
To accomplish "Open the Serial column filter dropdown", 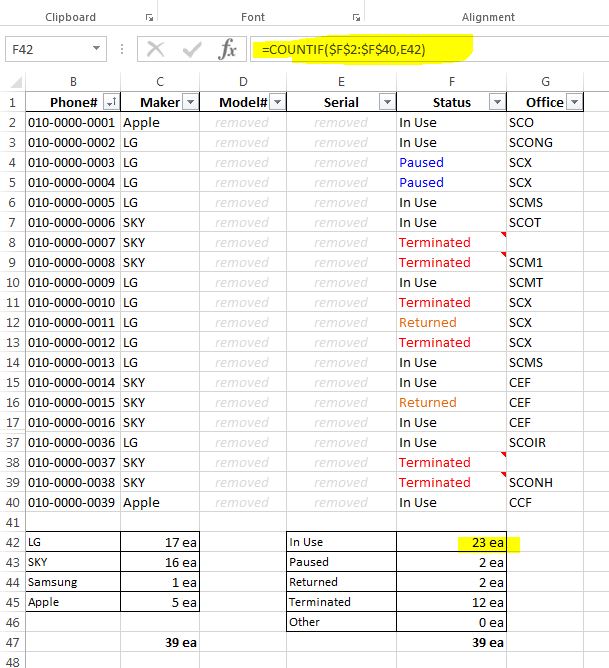I will (386, 102).
